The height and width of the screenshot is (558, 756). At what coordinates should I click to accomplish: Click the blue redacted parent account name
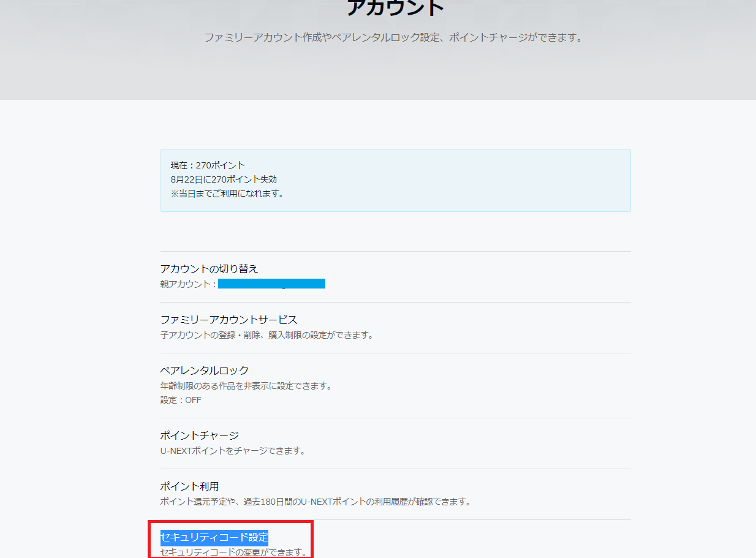click(x=271, y=284)
